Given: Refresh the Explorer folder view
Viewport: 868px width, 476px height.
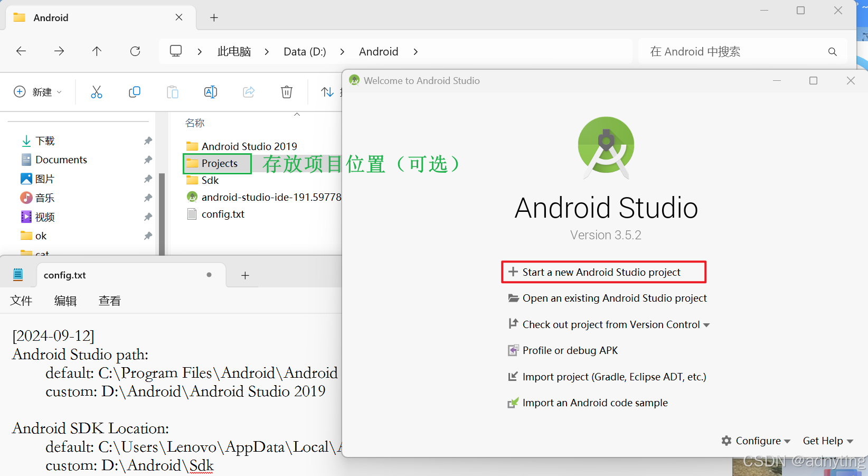Looking at the screenshot, I should coord(135,51).
